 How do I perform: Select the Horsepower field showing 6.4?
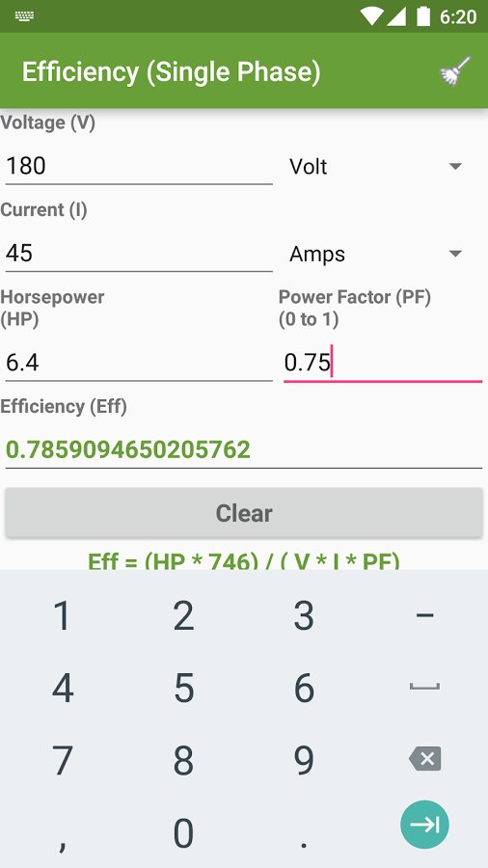tap(139, 363)
